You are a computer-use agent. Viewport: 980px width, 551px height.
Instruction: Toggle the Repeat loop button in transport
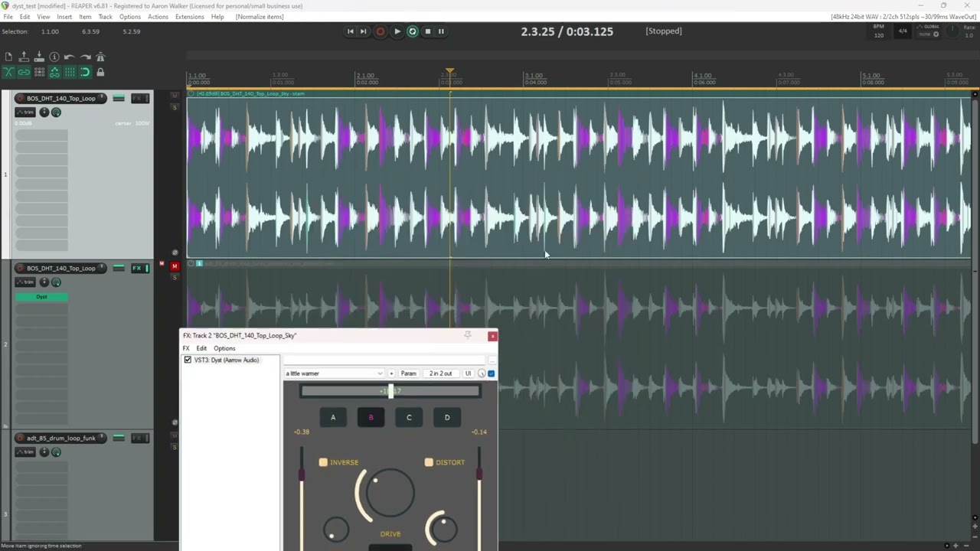pos(413,31)
